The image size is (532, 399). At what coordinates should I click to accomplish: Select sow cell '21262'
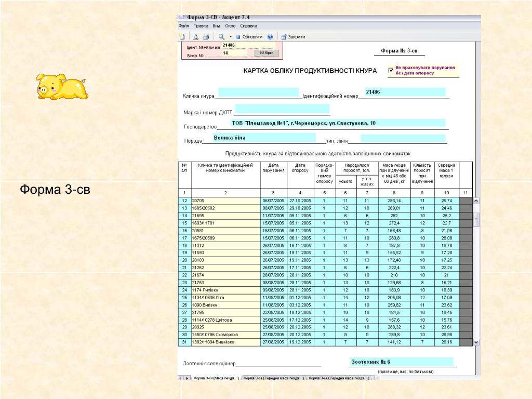(226, 268)
